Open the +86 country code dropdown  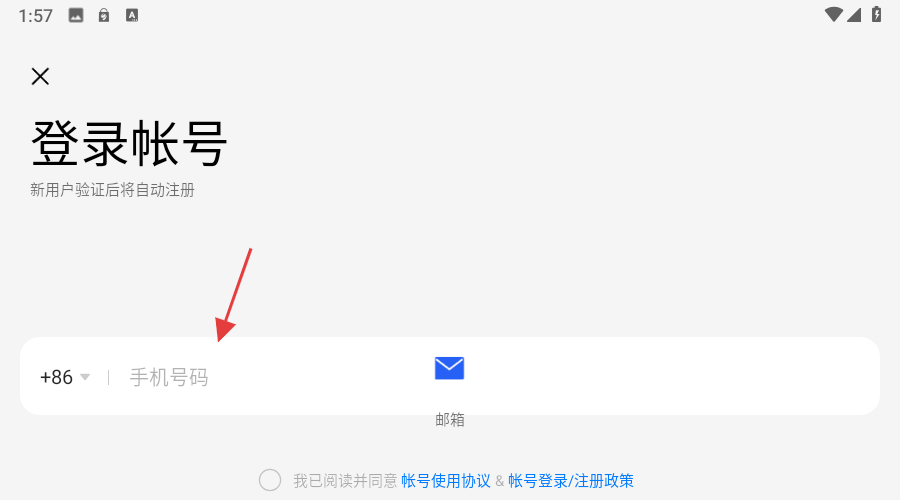pyautogui.click(x=65, y=377)
